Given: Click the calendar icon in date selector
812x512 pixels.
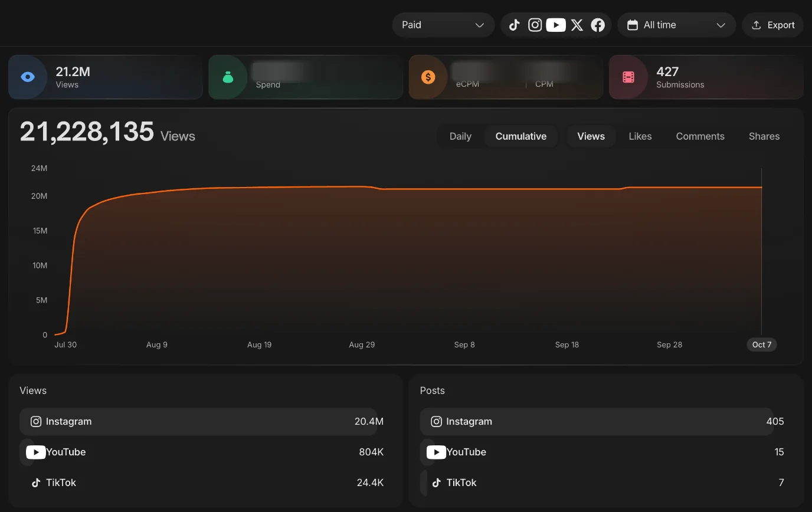Looking at the screenshot, I should [633, 25].
